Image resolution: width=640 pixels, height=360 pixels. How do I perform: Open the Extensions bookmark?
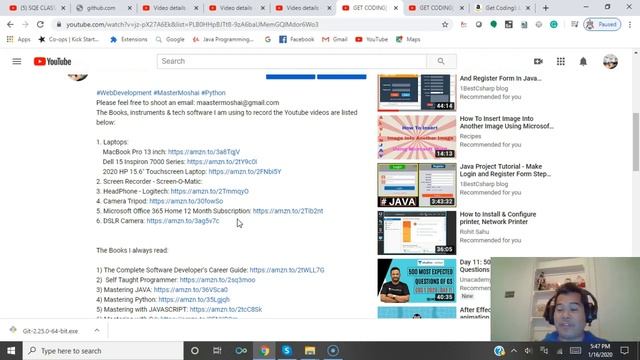pyautogui.click(x=129, y=39)
